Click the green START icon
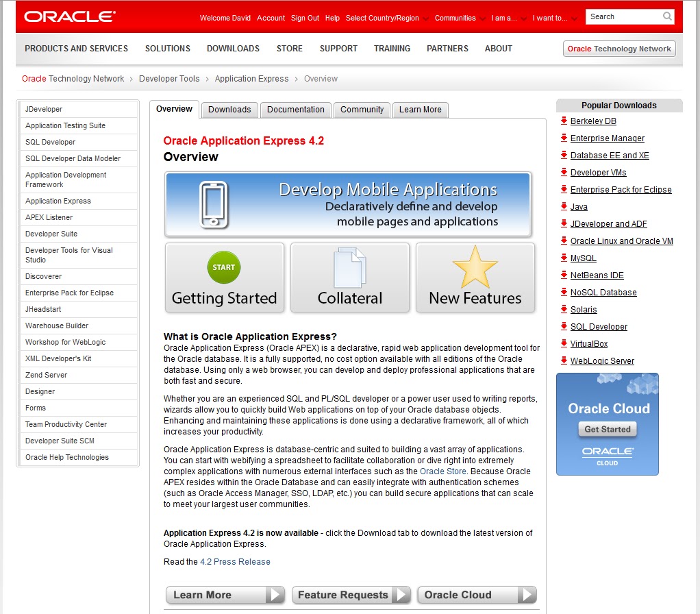 tap(224, 267)
